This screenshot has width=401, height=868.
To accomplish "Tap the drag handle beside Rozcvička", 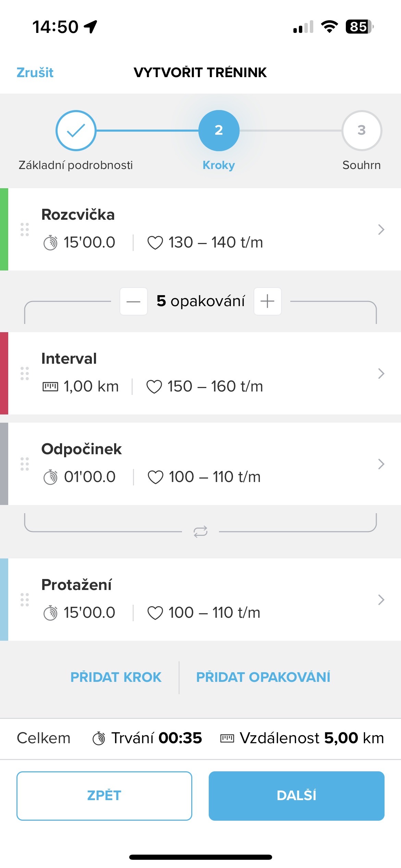I will tap(24, 229).
